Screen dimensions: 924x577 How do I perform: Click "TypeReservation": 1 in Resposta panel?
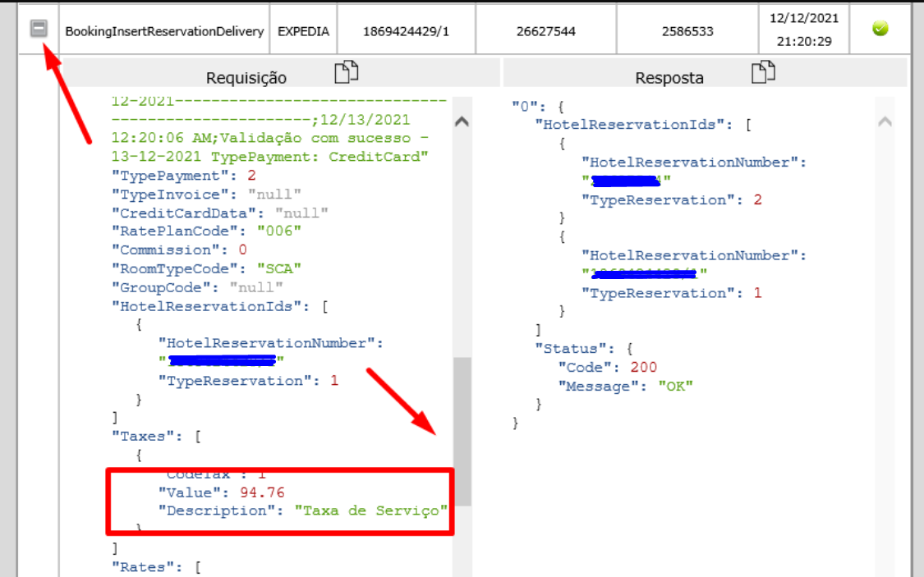point(672,293)
